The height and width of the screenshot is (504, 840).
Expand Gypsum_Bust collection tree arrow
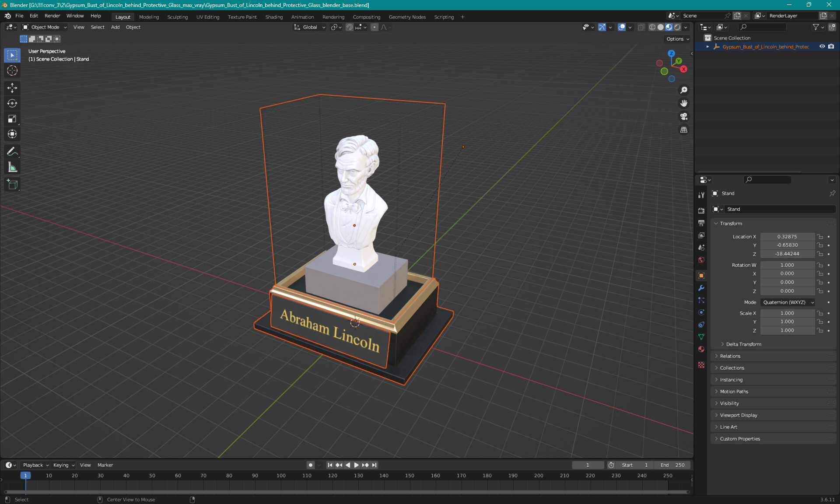click(x=707, y=46)
